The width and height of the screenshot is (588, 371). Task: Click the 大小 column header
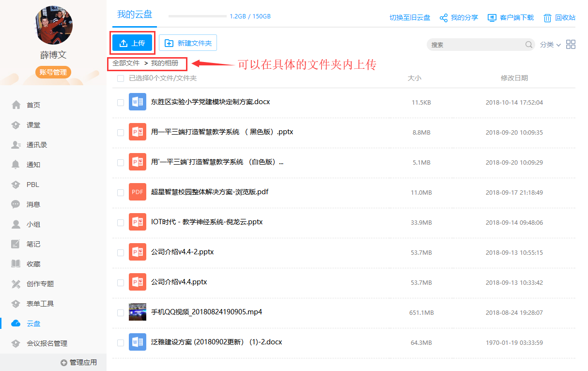[415, 78]
